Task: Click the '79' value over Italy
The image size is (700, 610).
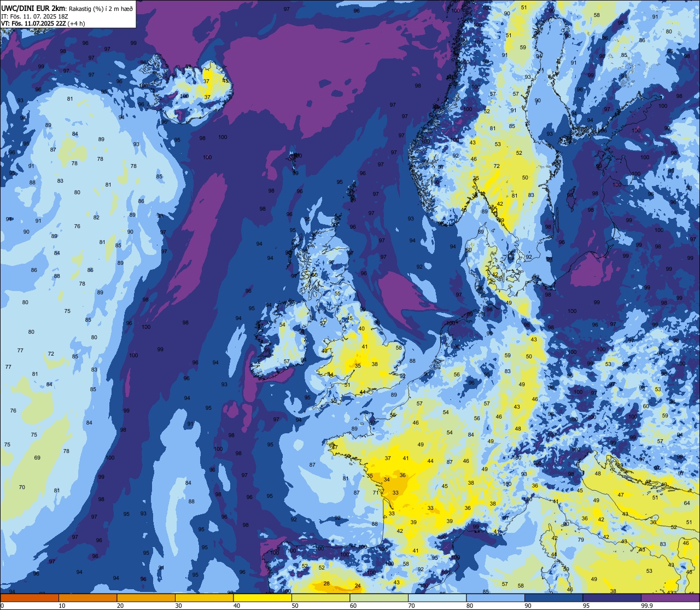Action: pos(581,539)
